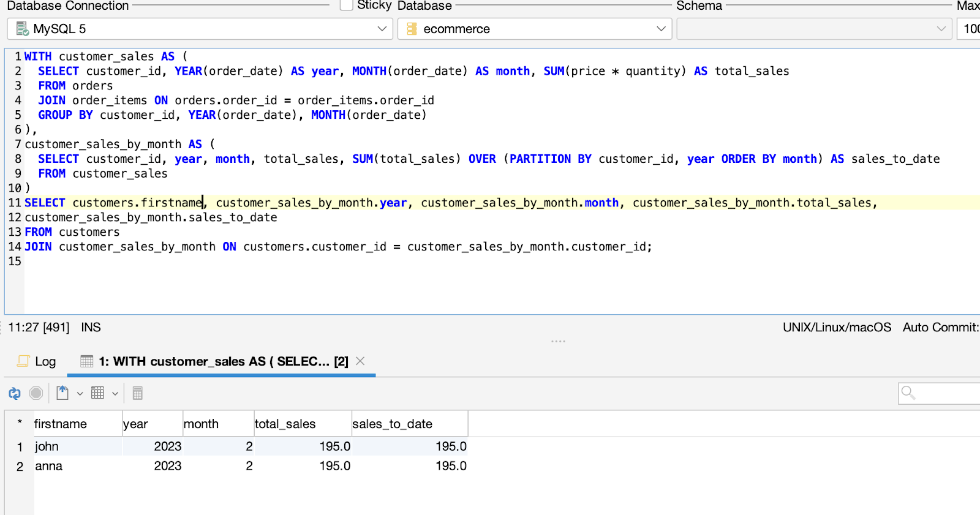Click editor line 1 WITH customer_sales AS

(105, 56)
